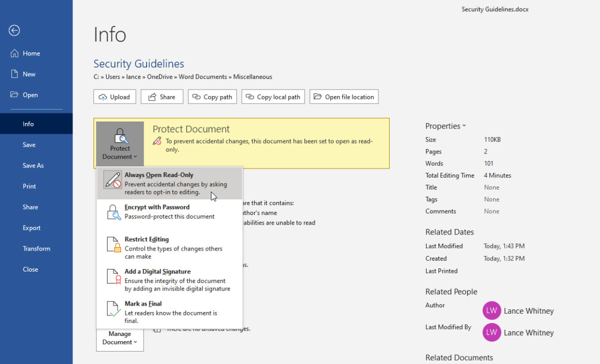This screenshot has width=600, height=364.
Task: Click the Copy path button
Action: click(212, 97)
